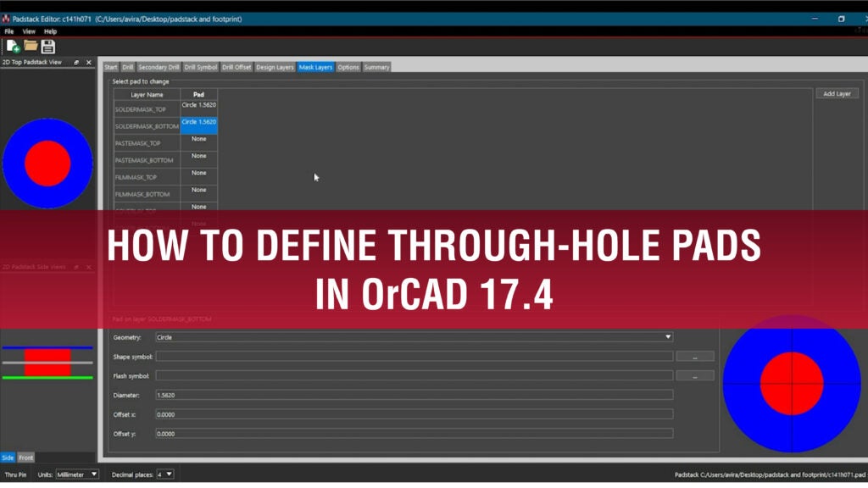868x488 pixels.
Task: Save the padstack with the disk icon
Action: (48, 47)
